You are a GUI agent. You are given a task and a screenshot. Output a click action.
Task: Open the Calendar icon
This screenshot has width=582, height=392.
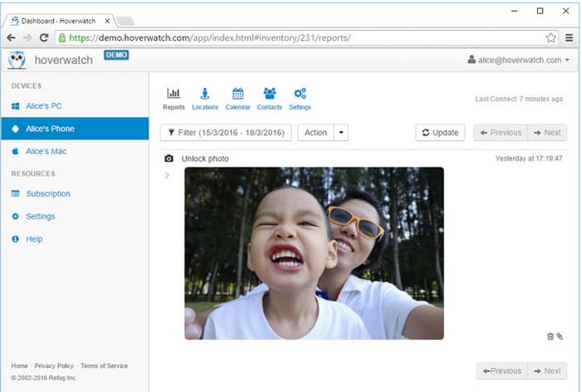(x=238, y=93)
